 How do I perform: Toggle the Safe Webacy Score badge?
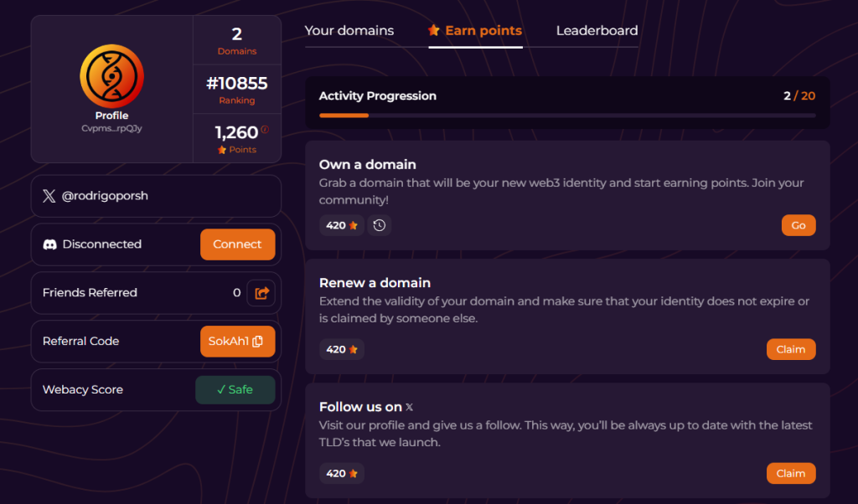(235, 389)
